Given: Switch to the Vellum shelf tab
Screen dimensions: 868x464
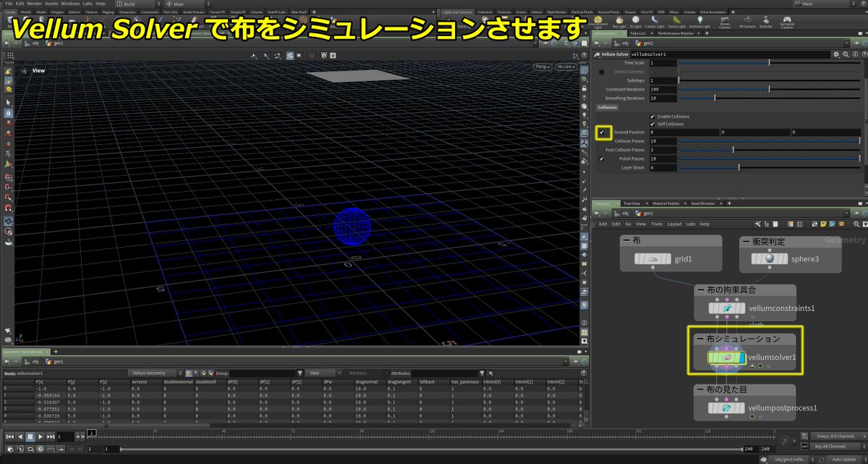Looking at the screenshot, I should 536,12.
